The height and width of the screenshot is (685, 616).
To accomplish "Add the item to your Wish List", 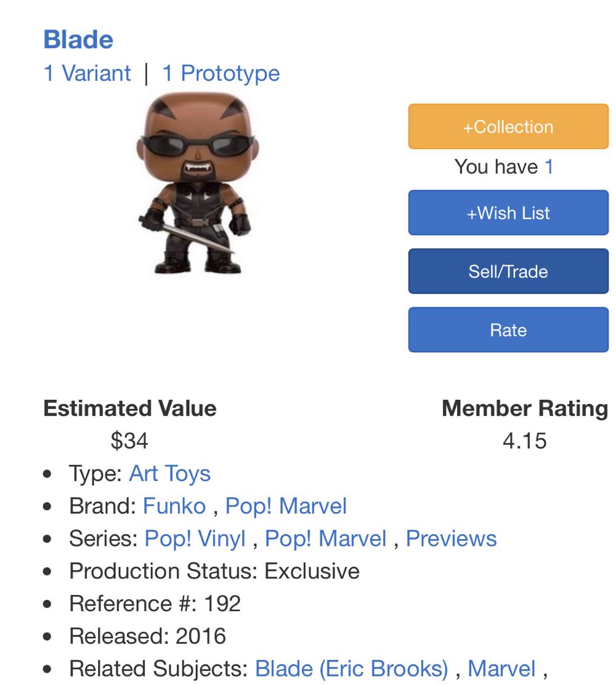I will (507, 213).
